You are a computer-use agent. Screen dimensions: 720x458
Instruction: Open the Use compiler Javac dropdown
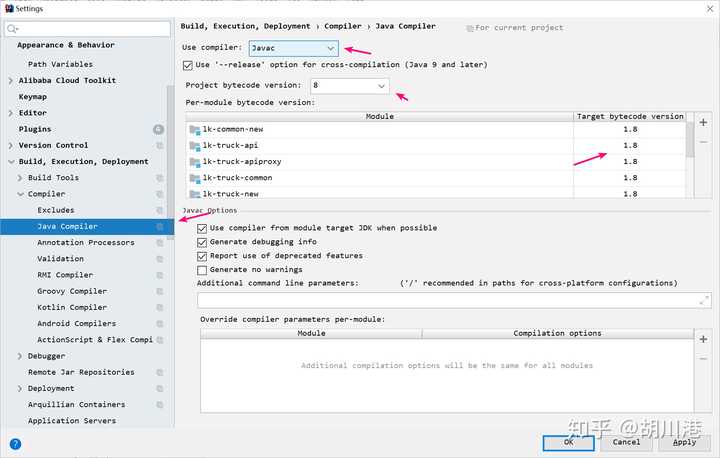[x=293, y=48]
